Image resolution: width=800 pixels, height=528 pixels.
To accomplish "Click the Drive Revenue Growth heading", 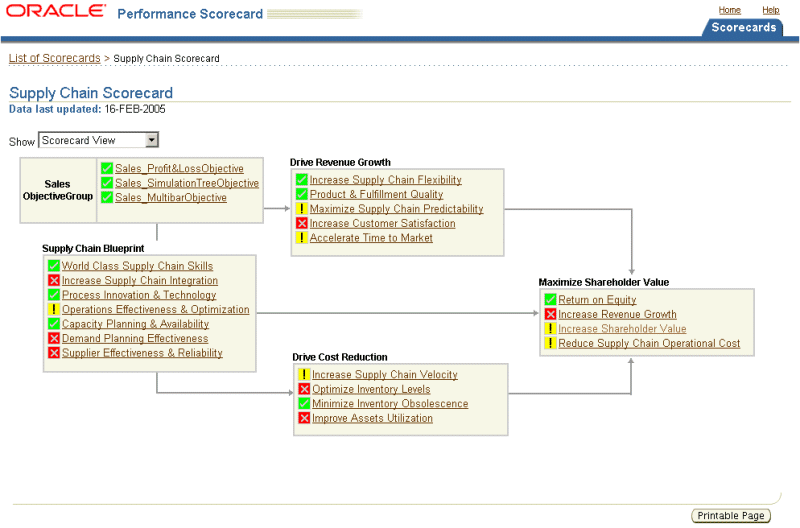I will (340, 162).
